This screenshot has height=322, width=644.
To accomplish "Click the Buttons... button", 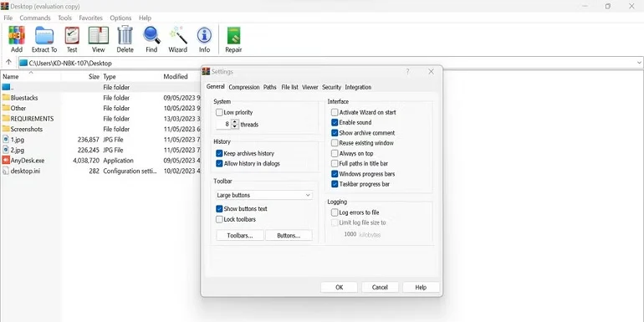I will [x=289, y=235].
